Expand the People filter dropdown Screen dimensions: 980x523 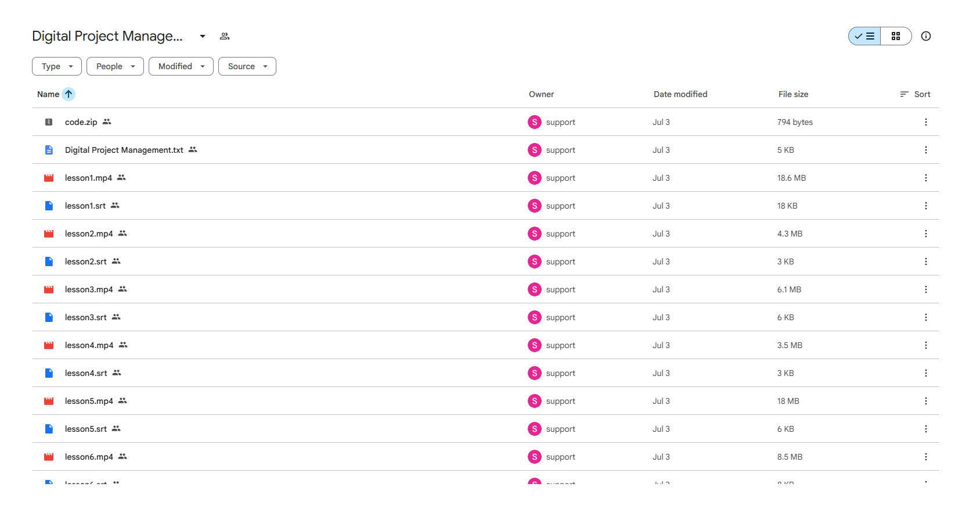click(x=115, y=66)
